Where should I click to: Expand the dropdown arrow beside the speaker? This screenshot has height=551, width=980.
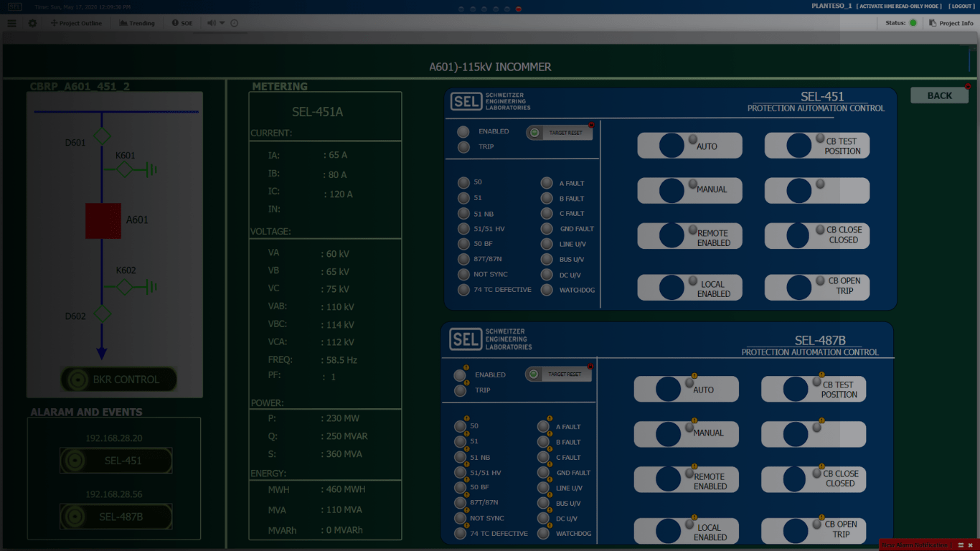[222, 23]
